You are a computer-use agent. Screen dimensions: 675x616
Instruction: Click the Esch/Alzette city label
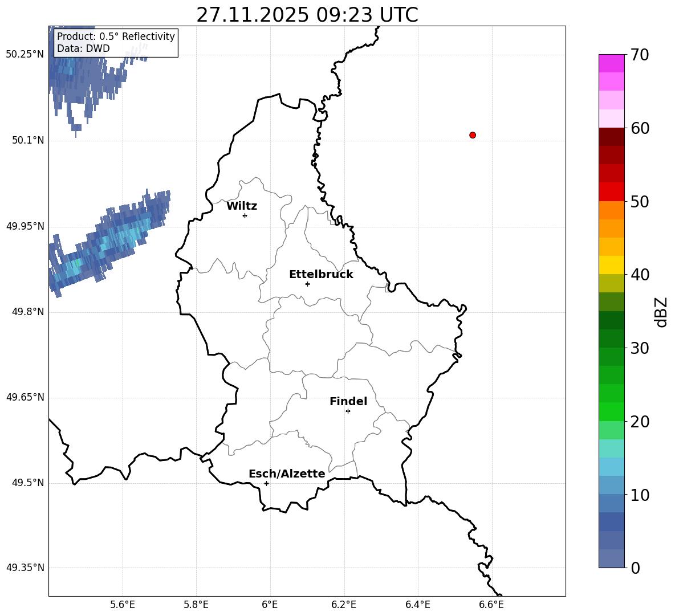(x=287, y=474)
